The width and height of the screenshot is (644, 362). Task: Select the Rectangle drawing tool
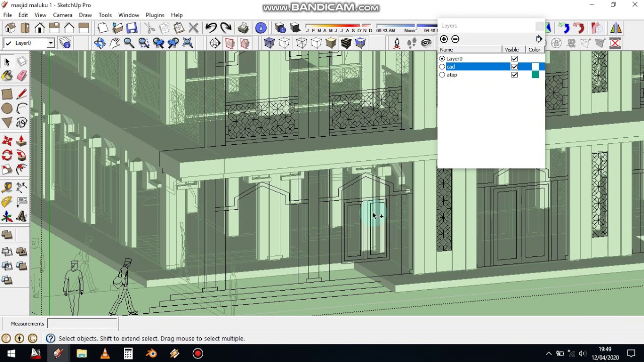(7, 94)
